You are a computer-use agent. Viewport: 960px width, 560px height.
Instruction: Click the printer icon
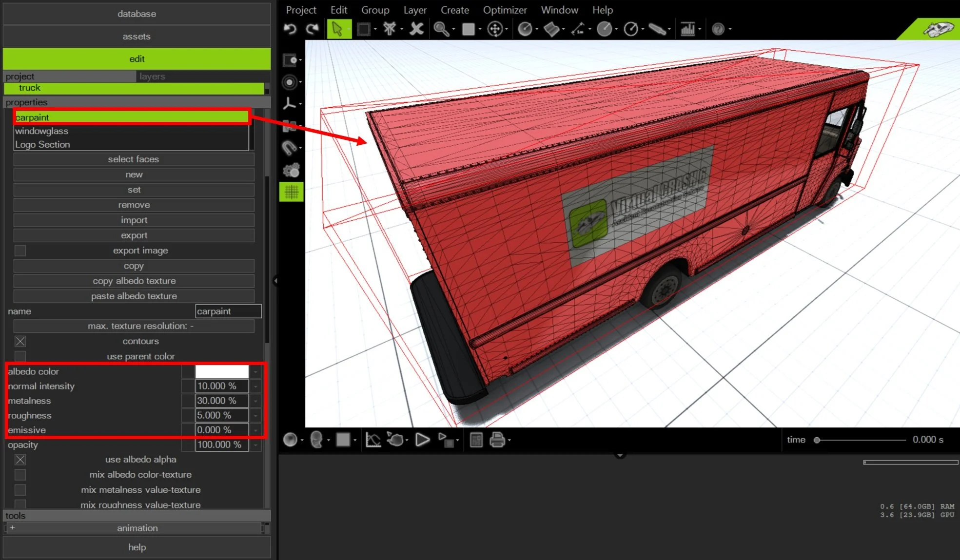(497, 440)
